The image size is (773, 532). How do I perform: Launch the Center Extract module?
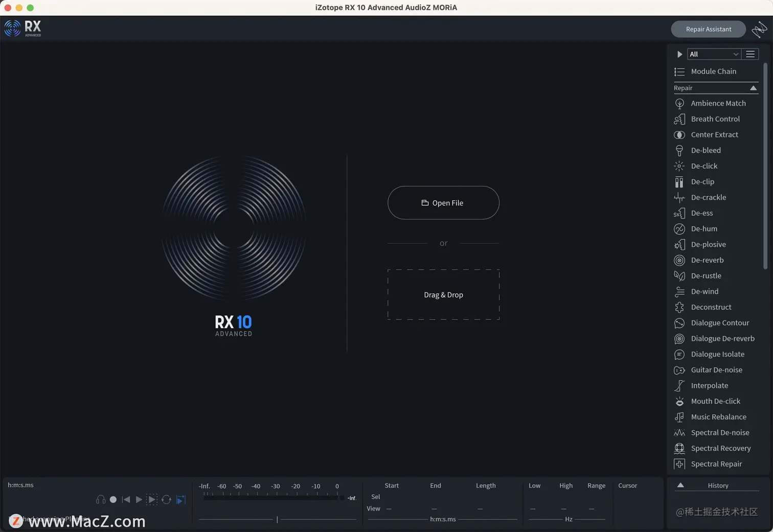point(706,135)
